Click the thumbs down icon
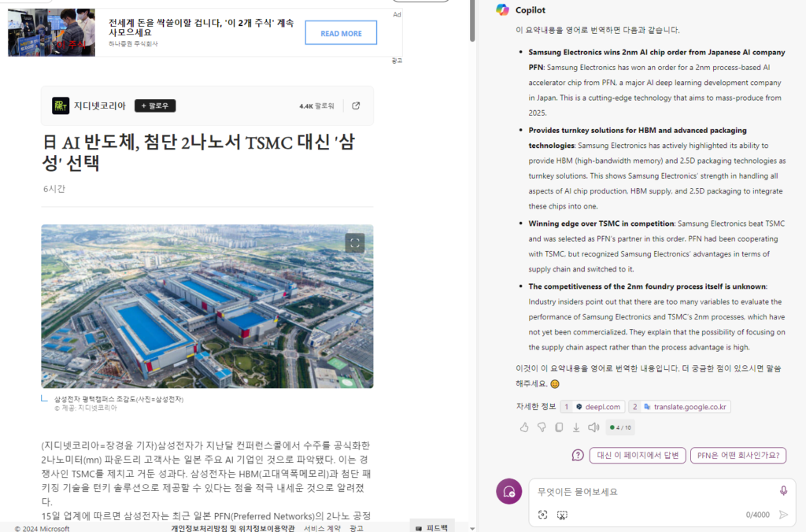The height and width of the screenshot is (532, 806). coord(542,427)
